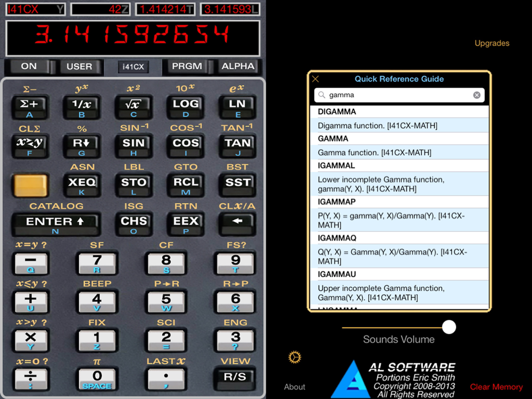Tap the number 6 key
This screenshot has height=399, width=532.
point(235,302)
